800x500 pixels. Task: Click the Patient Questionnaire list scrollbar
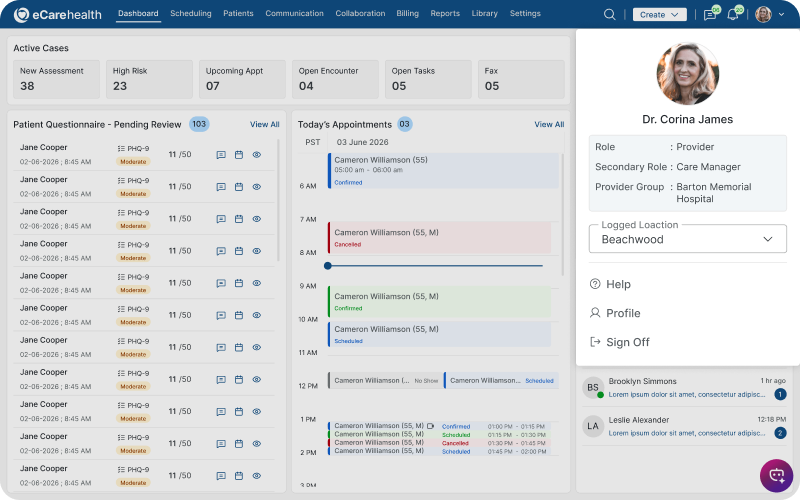278,200
